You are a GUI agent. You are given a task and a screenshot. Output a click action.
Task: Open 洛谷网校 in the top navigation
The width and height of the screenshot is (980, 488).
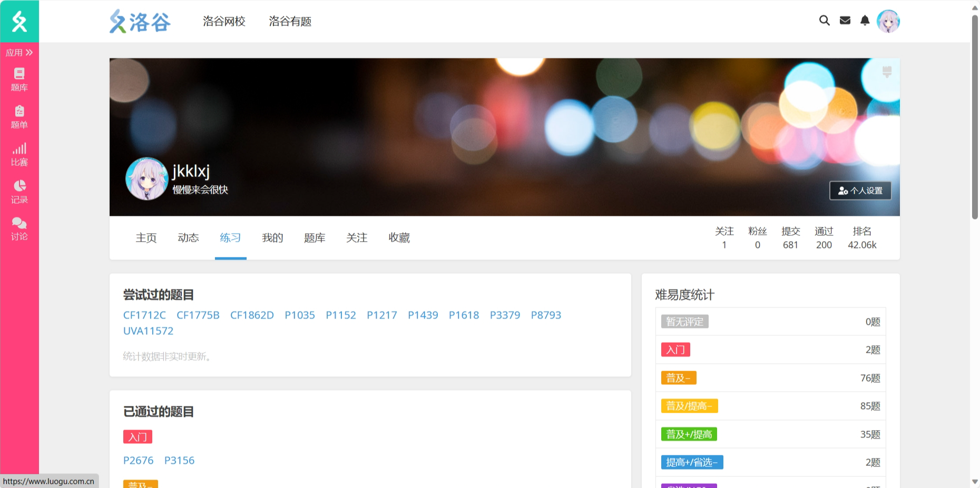click(224, 22)
